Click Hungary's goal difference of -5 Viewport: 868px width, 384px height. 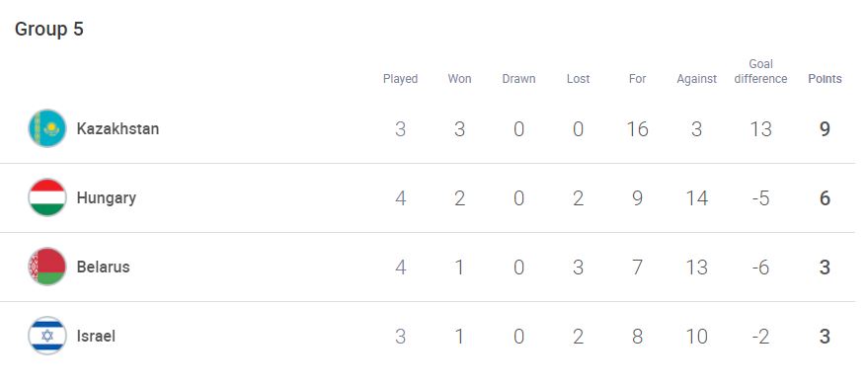(760, 198)
